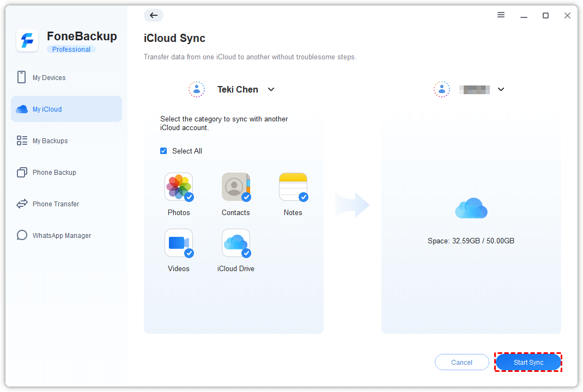The image size is (583, 392).
Task: Expand the Teki Chen account dropdown
Action: tap(271, 89)
